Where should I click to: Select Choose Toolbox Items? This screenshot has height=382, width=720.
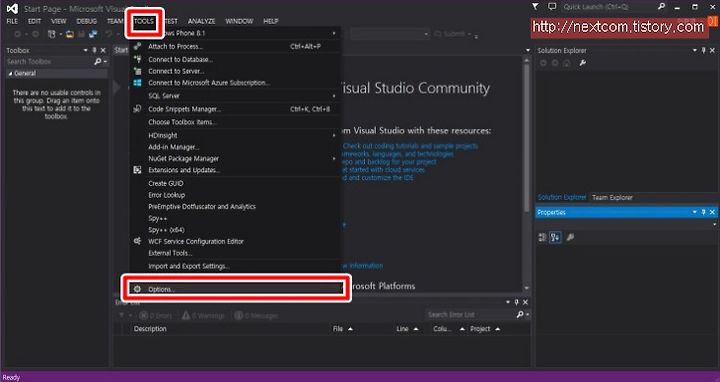point(236,122)
